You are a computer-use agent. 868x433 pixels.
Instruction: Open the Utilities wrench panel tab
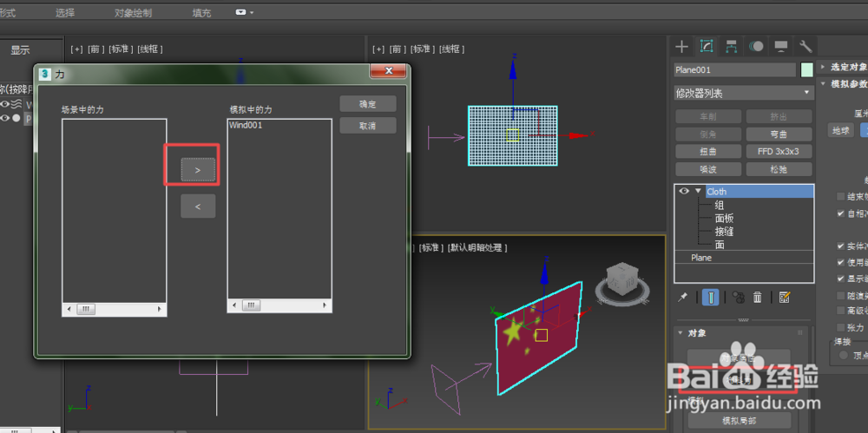tap(806, 47)
